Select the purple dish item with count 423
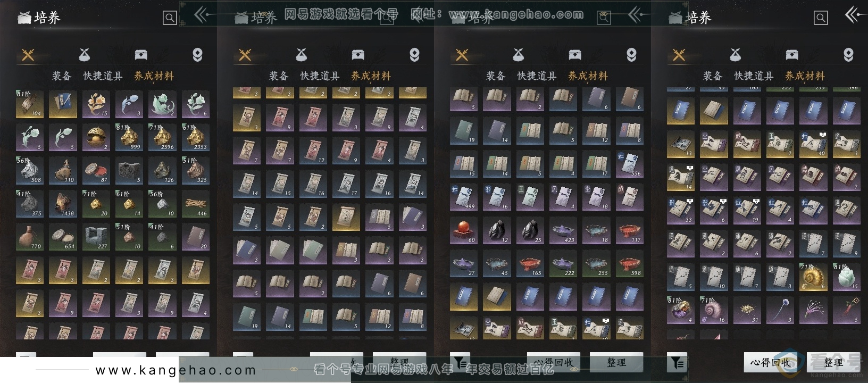868x383 pixels. click(x=563, y=230)
